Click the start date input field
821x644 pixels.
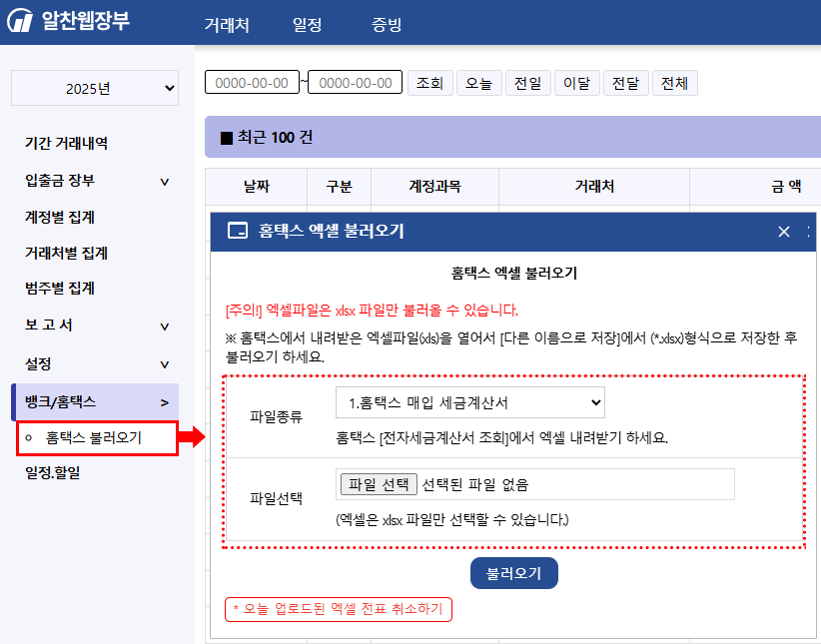(252, 83)
